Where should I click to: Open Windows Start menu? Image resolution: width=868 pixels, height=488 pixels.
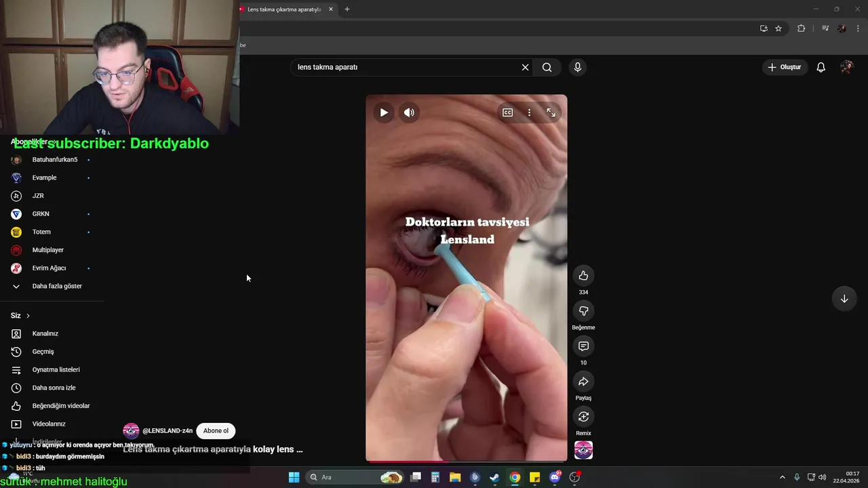[294, 477]
